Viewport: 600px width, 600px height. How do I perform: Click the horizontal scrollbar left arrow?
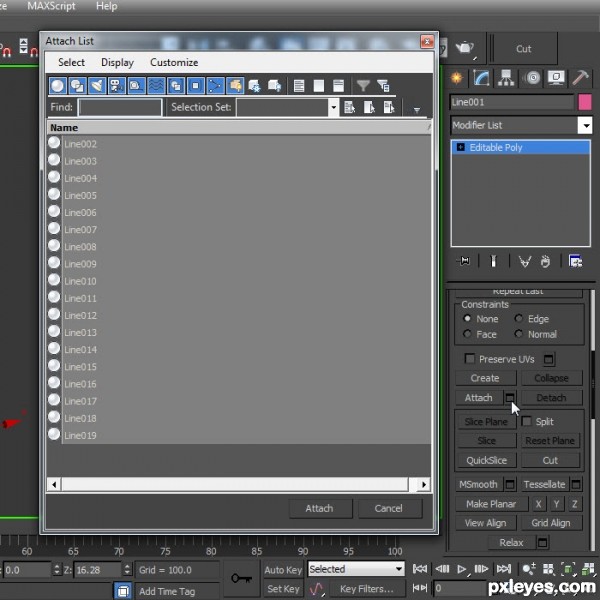[54, 484]
